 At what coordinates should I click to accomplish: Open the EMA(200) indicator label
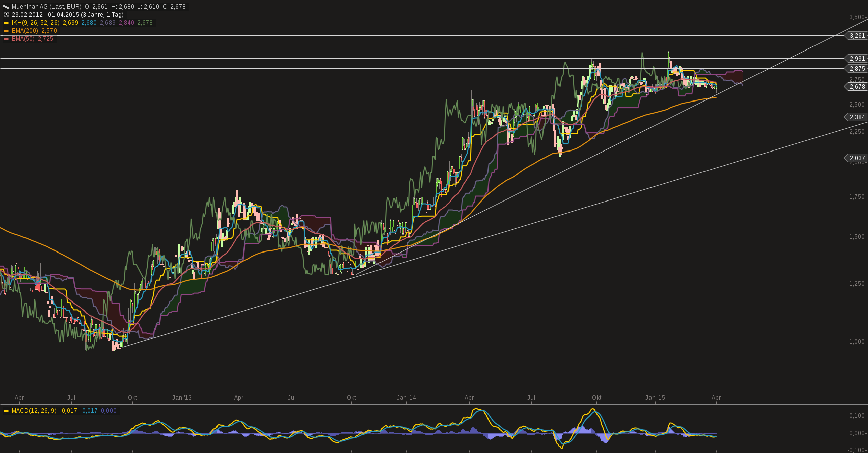click(x=25, y=31)
